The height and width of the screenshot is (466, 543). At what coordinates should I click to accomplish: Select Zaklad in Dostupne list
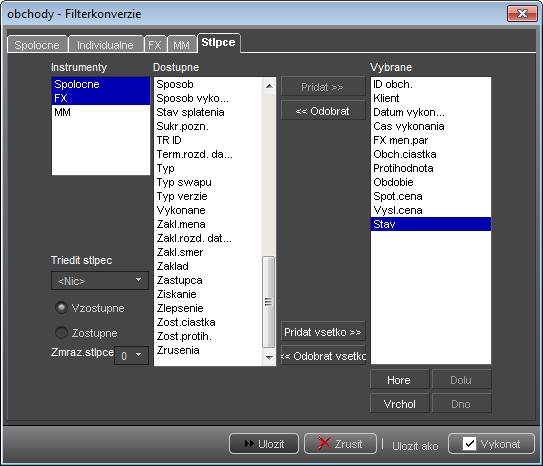pos(208,266)
